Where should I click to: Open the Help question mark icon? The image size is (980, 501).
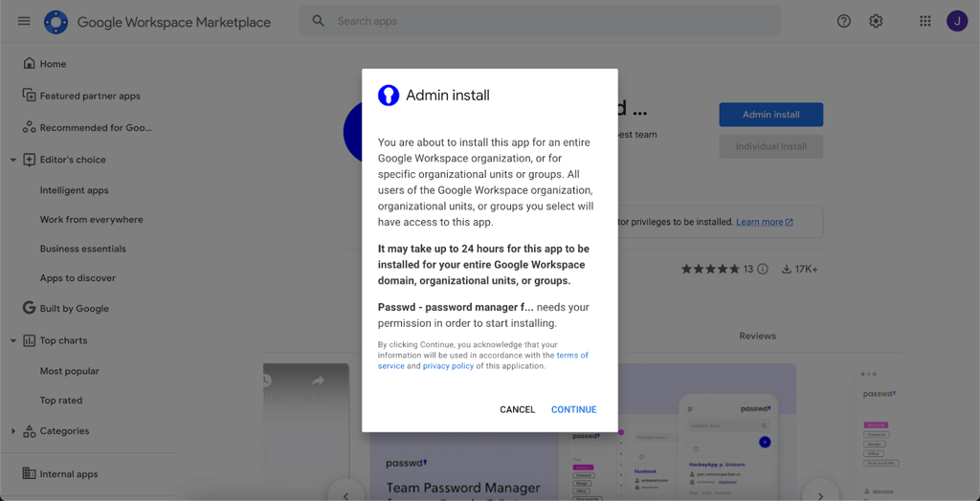point(844,21)
